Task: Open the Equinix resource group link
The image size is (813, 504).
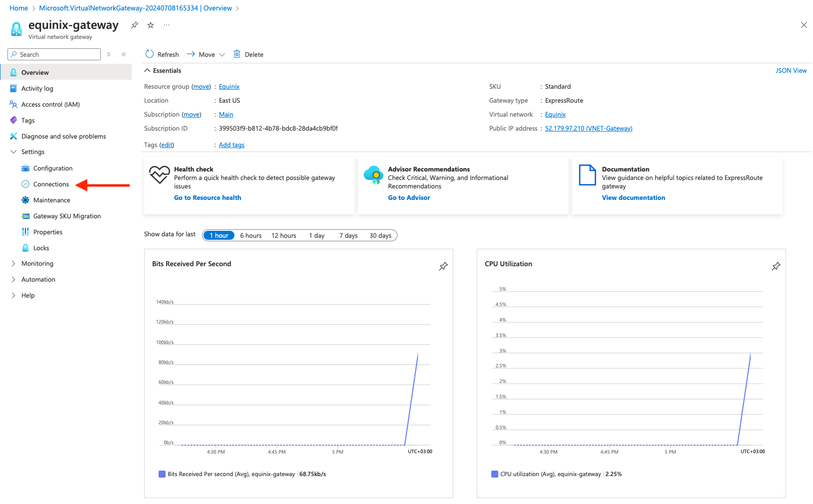Action: coord(229,86)
